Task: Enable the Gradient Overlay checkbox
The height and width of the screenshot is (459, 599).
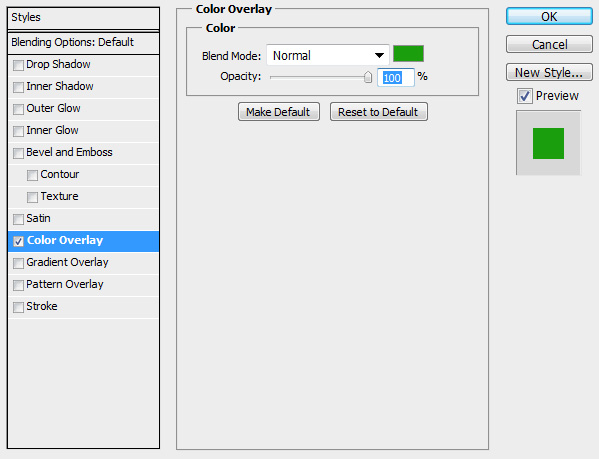Action: point(18,263)
